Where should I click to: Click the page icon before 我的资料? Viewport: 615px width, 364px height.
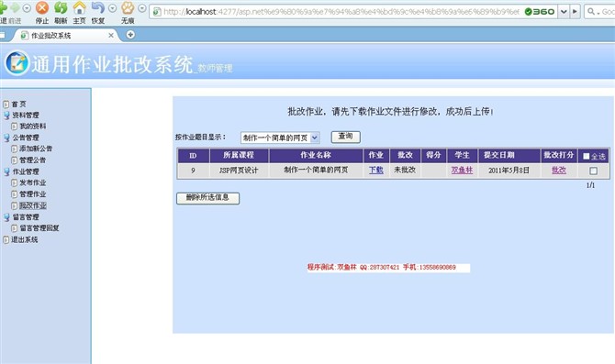click(x=15, y=127)
